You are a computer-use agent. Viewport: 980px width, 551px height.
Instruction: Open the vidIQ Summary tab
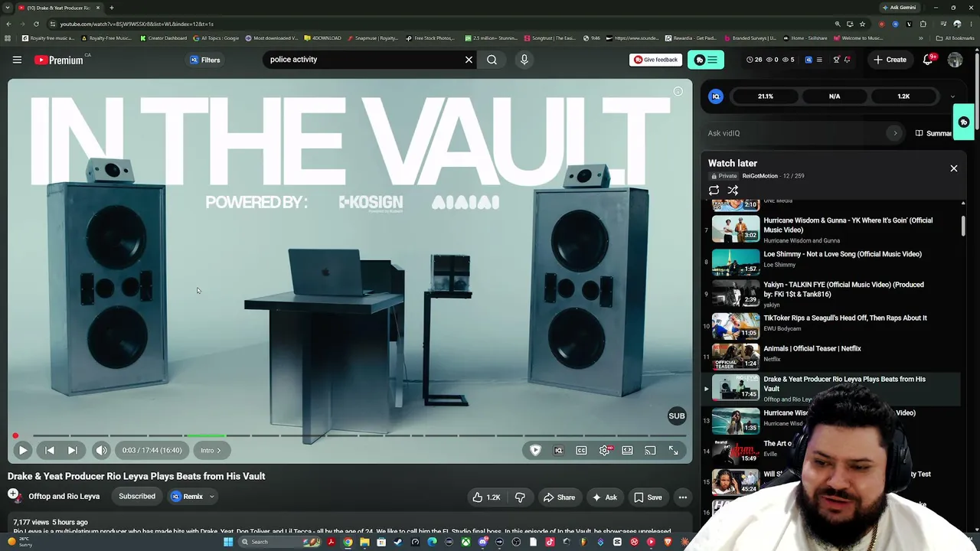tap(934, 133)
